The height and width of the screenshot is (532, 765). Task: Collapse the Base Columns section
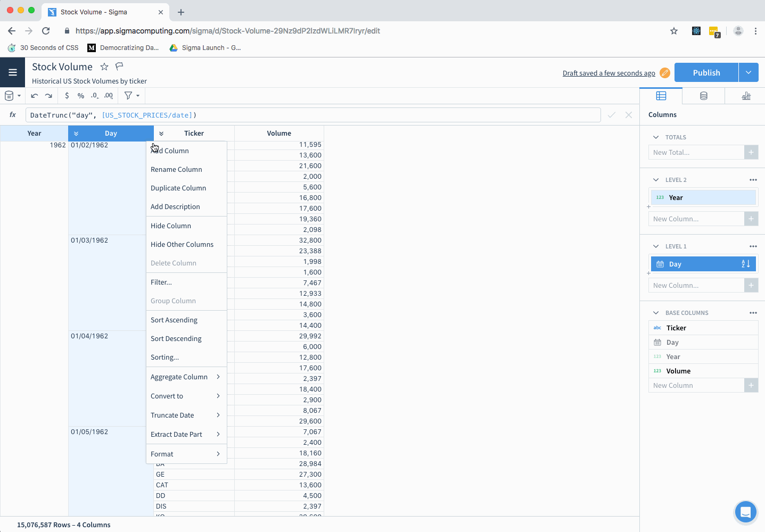pos(656,313)
